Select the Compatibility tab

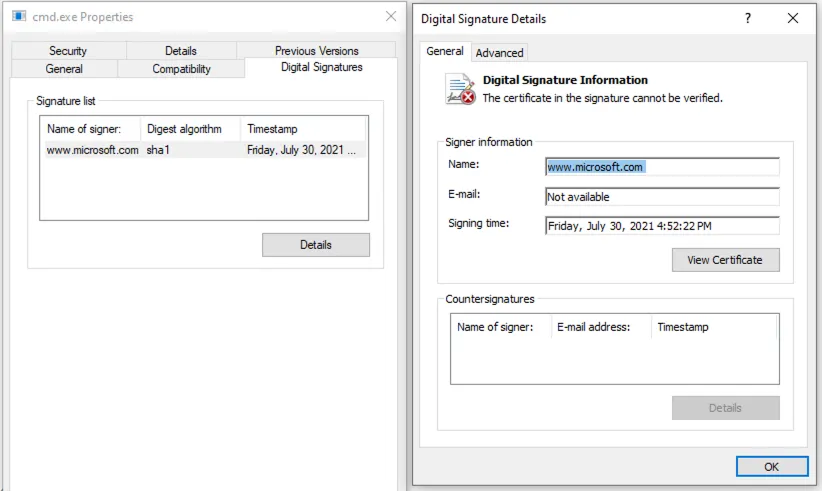181,69
